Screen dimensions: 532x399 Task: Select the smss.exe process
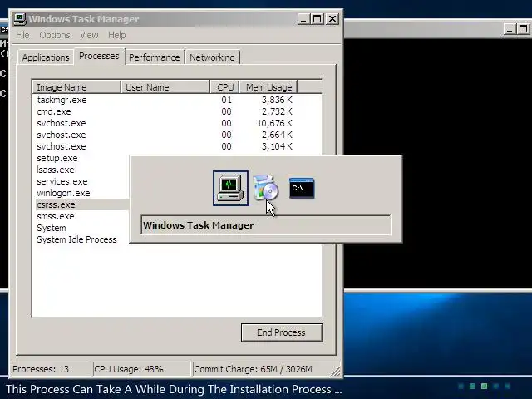[x=56, y=216]
